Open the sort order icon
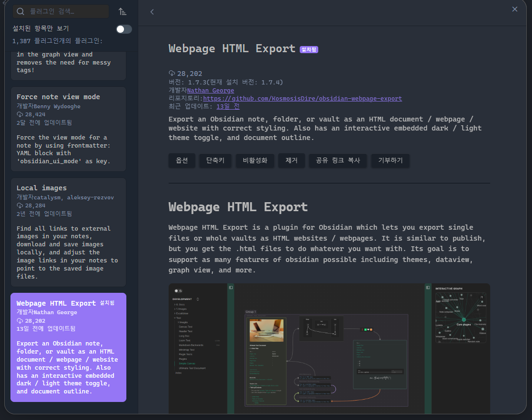Screen dimensions: 532x420 123,11
